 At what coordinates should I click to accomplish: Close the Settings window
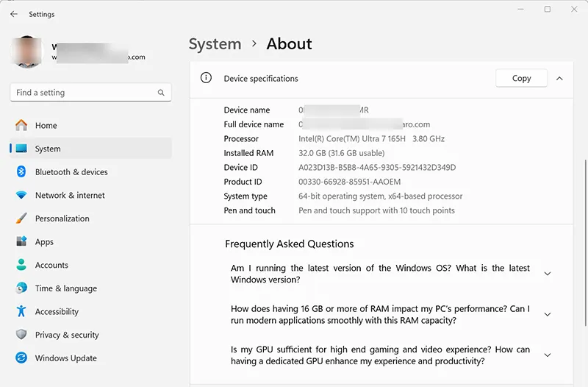tap(574, 10)
